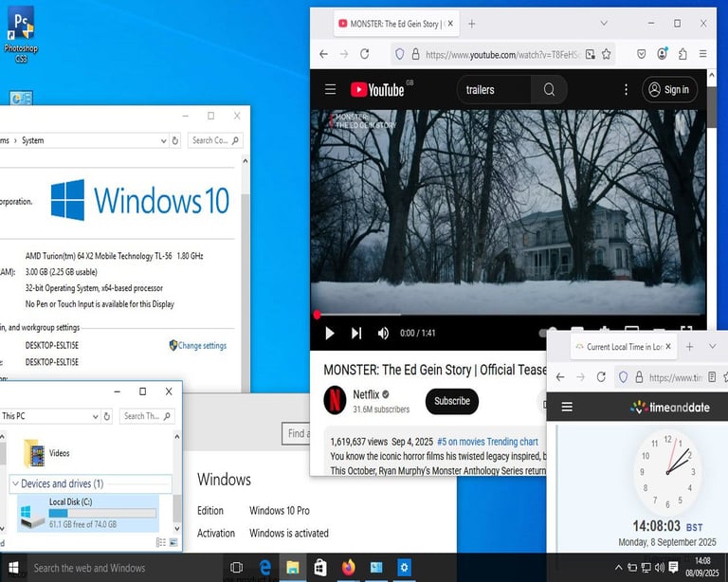The height and width of the screenshot is (582, 728).
Task: Open Save to Pocket icon in Firefox
Action: click(x=641, y=54)
